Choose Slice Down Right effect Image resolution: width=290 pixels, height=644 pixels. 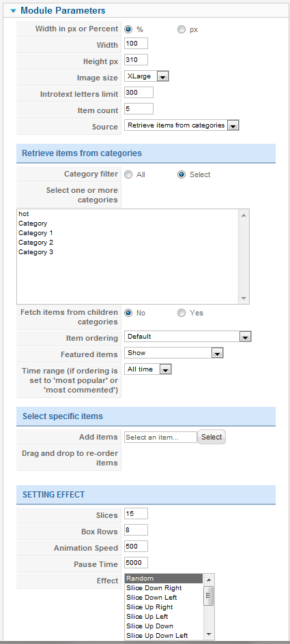click(154, 588)
